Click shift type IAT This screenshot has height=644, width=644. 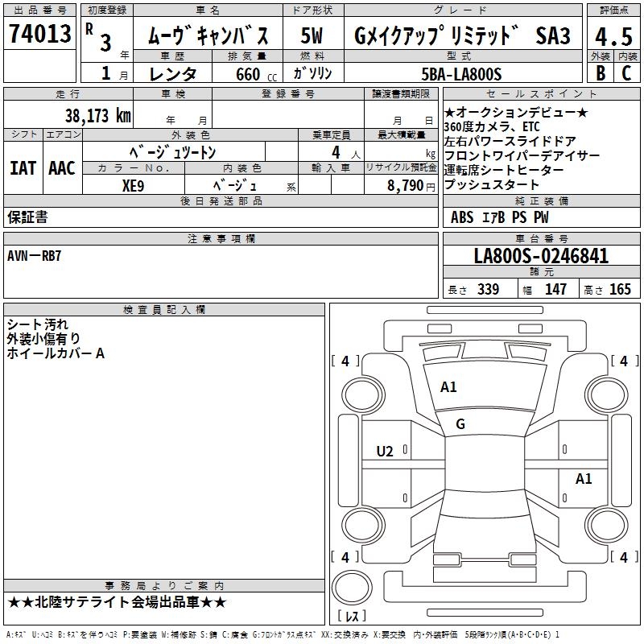(23, 168)
